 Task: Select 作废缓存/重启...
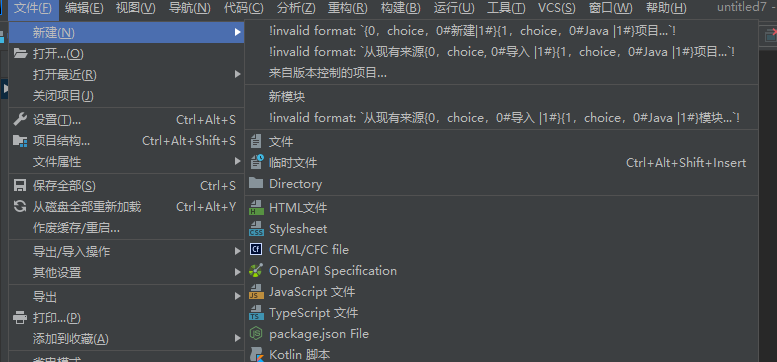coord(126,228)
